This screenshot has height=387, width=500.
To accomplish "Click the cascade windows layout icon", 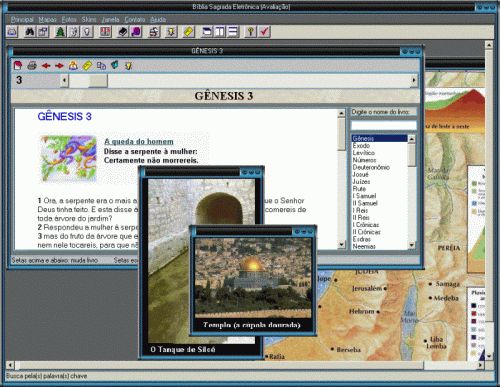I will click(x=207, y=32).
